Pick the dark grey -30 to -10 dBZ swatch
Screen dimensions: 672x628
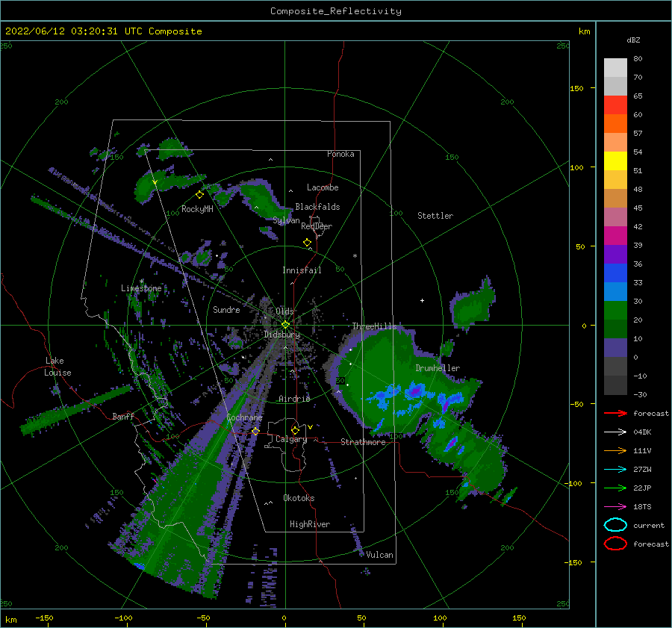pos(615,385)
